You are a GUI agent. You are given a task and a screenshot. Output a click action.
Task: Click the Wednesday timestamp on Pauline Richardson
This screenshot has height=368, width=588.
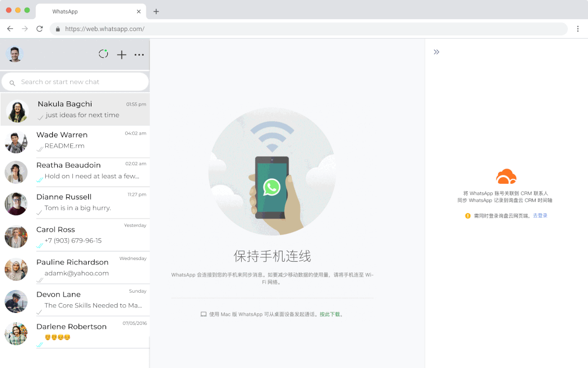(x=133, y=258)
